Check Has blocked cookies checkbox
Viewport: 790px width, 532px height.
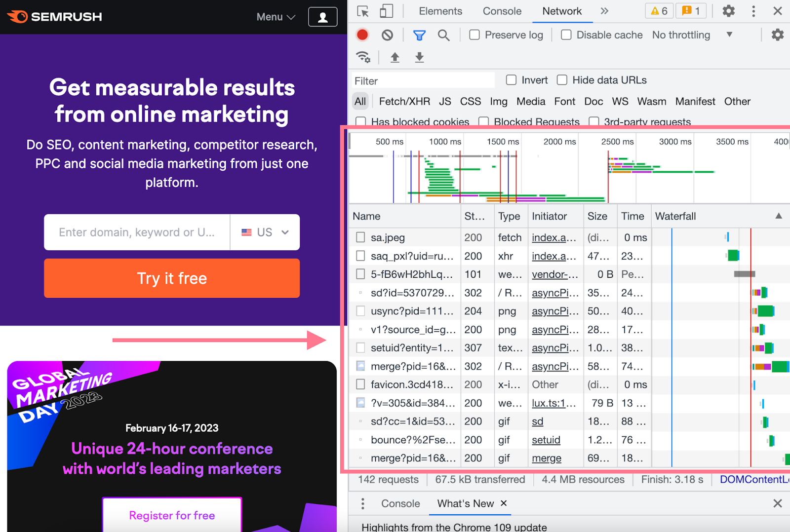[x=361, y=121]
